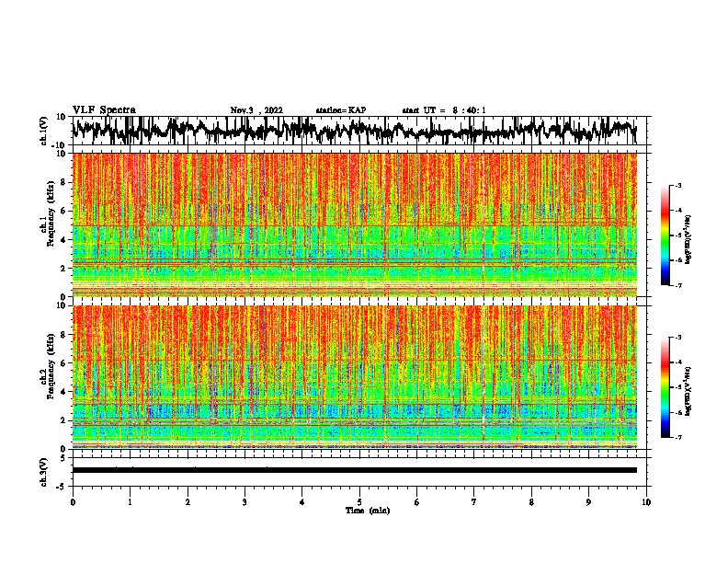Click the "start UT = 8 : 40: 1" label
Image resolution: width=728 pixels, height=563 pixels.
click(444, 110)
